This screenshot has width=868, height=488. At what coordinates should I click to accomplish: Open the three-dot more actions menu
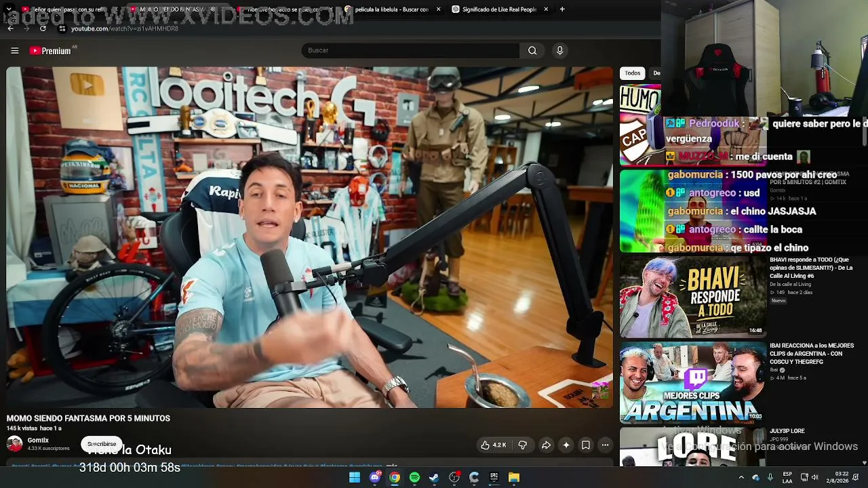[x=605, y=445]
